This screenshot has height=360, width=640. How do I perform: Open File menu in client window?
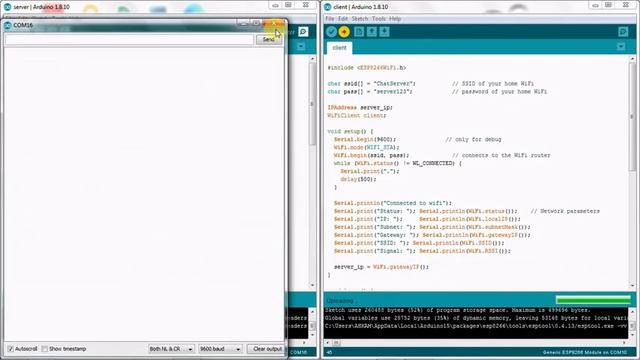click(x=330, y=19)
